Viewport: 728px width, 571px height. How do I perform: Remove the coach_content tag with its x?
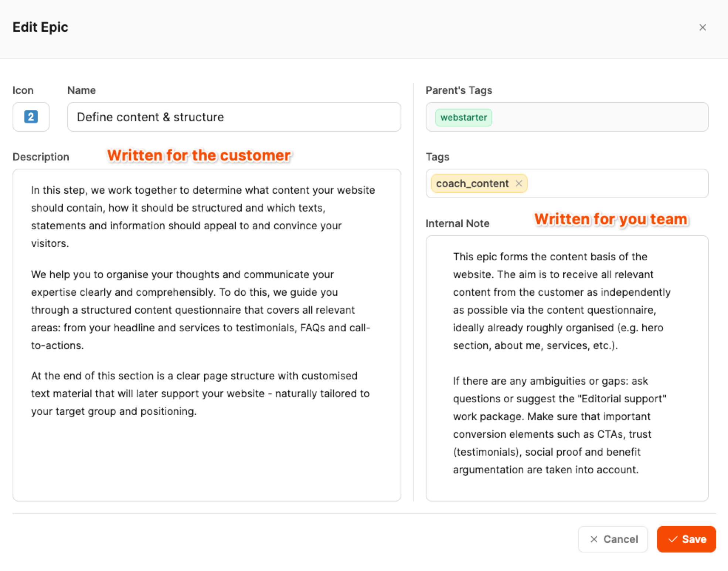(x=519, y=183)
